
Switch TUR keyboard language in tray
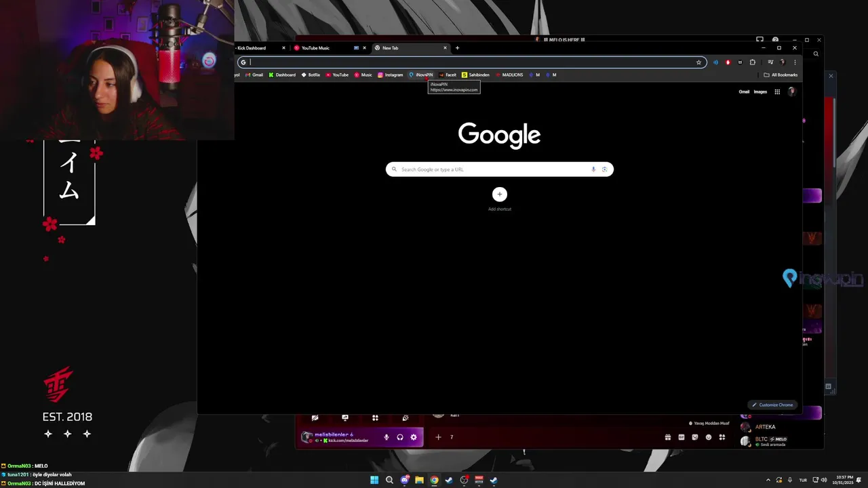coord(803,480)
